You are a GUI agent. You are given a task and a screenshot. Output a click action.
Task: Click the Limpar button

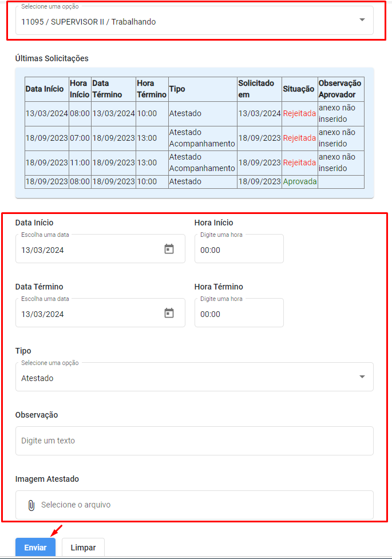point(83,547)
